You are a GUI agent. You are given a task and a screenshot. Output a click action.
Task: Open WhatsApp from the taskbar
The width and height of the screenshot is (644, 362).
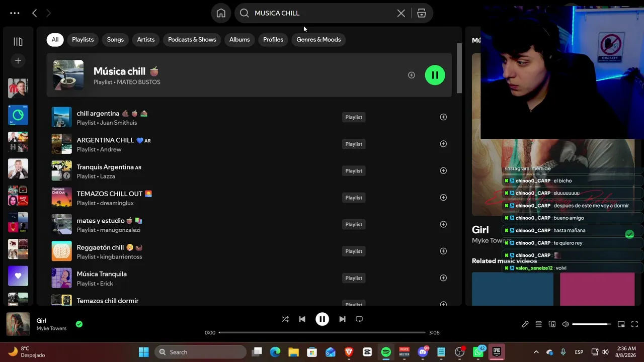478,352
